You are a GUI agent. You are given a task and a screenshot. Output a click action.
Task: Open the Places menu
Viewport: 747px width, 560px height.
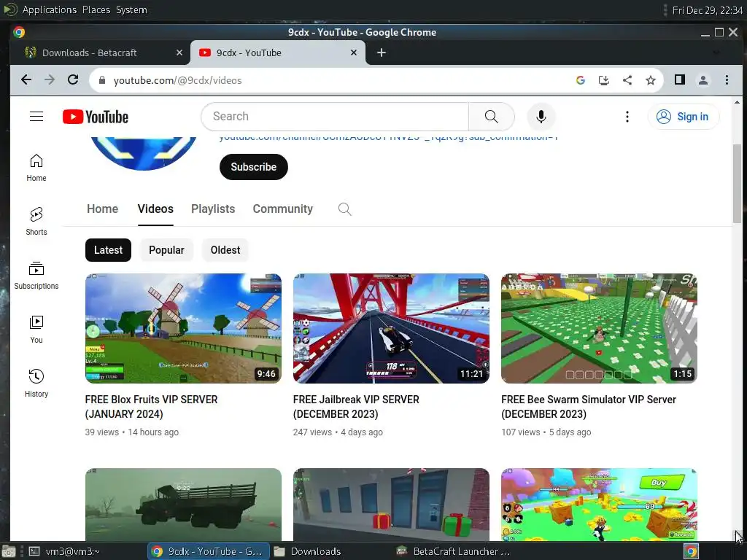pyautogui.click(x=96, y=9)
